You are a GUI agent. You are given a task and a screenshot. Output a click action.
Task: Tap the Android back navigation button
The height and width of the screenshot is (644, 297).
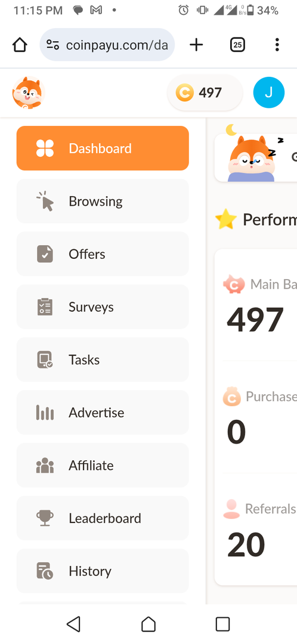(73, 624)
